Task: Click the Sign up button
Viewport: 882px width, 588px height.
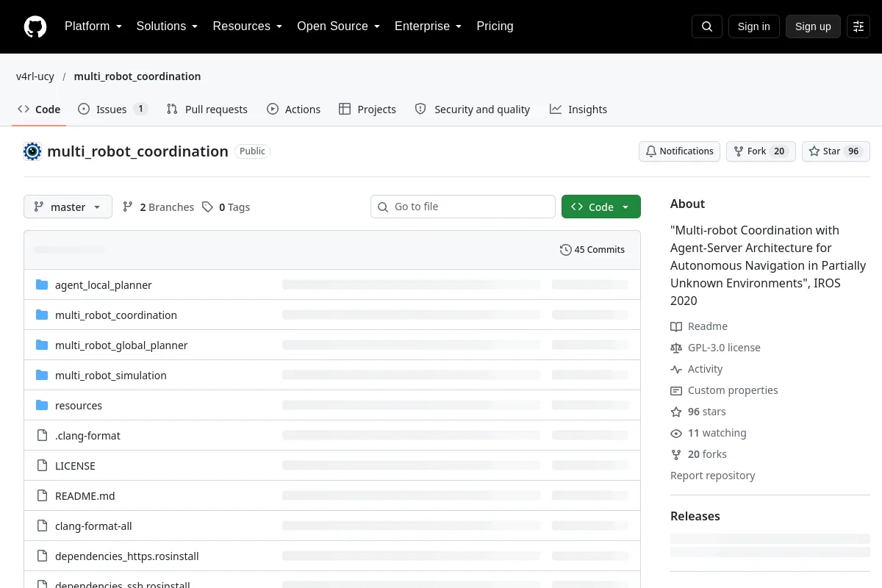Action: pyautogui.click(x=813, y=26)
